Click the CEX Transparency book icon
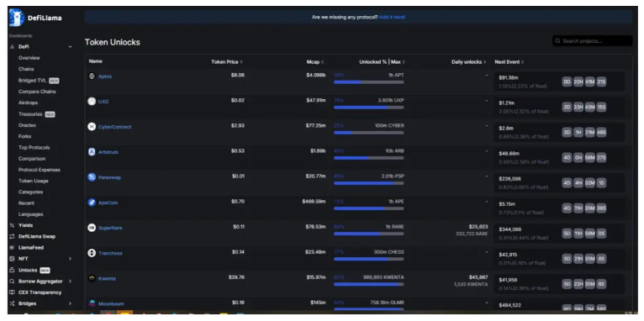 pos(12,292)
